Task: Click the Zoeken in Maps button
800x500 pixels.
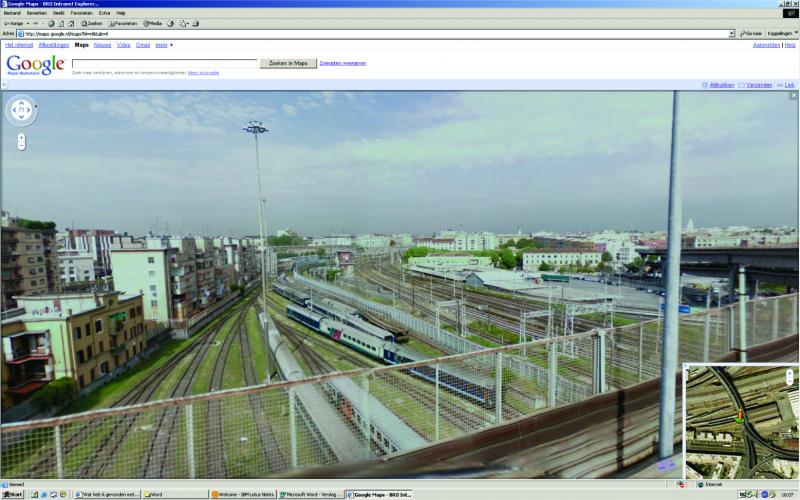Action: pyautogui.click(x=288, y=63)
